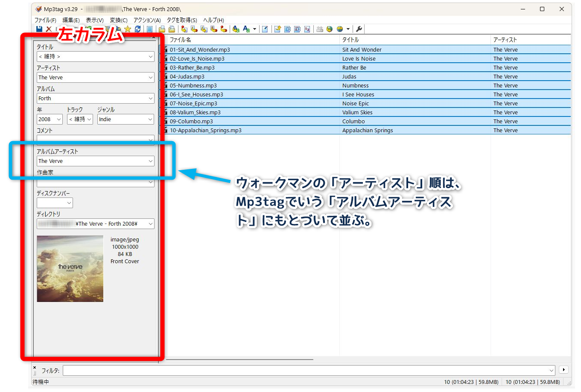The height and width of the screenshot is (392, 581).
Task: Click the red X Remove tag icon
Action: tap(49, 29)
